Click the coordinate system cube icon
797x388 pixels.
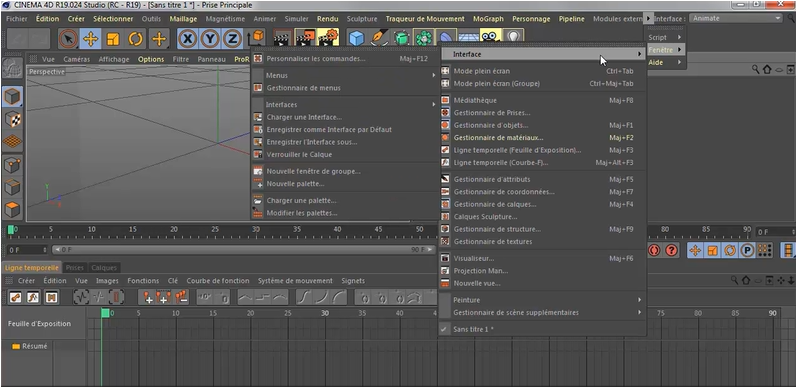[x=258, y=38]
